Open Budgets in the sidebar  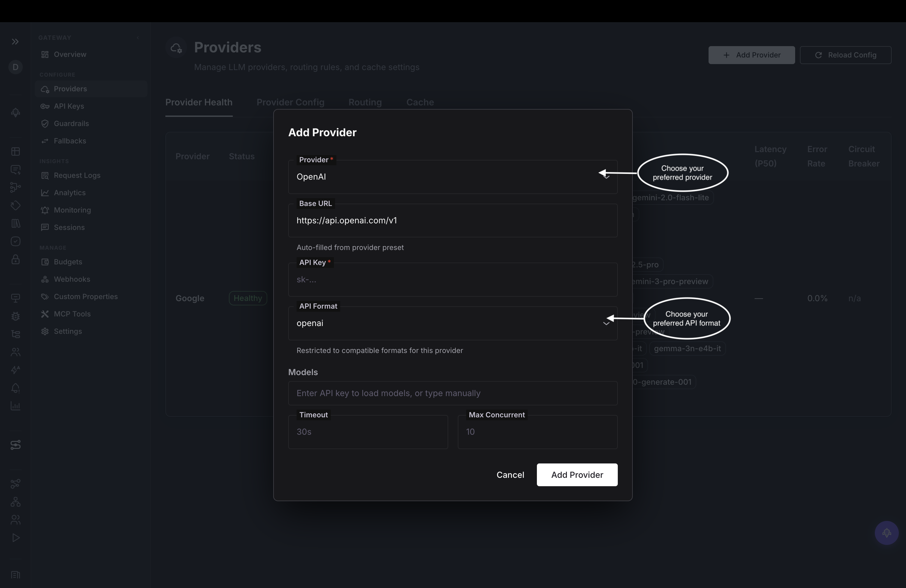point(90,262)
